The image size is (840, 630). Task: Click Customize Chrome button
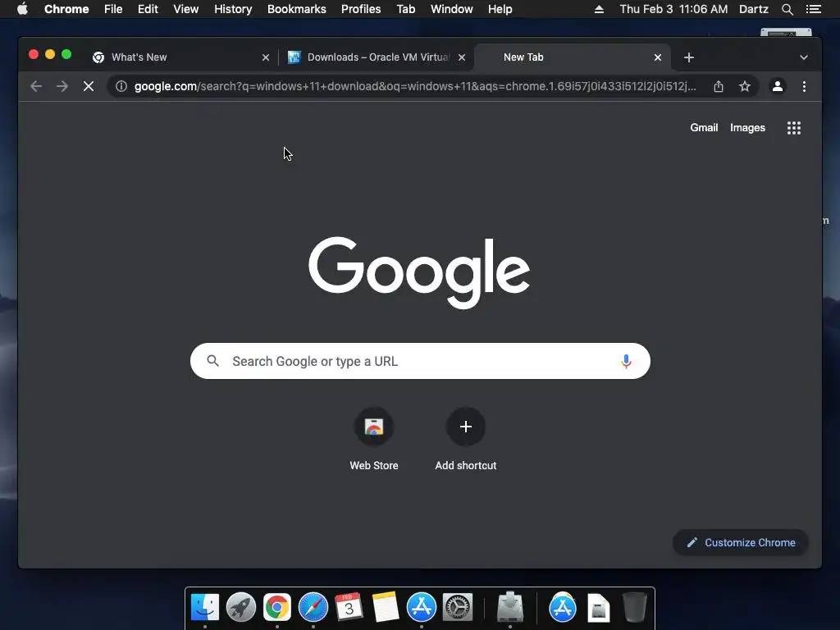click(x=741, y=543)
